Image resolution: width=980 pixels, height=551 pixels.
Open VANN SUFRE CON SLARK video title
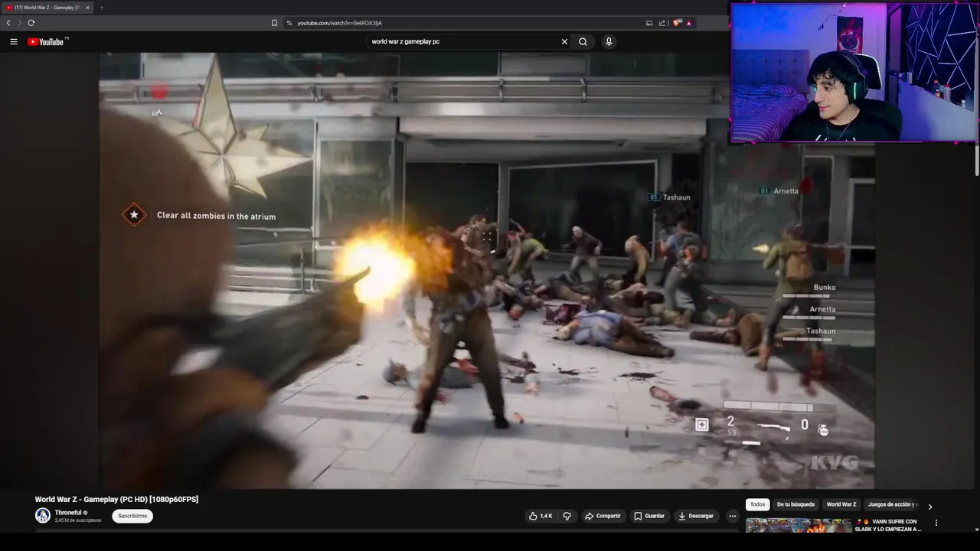(x=888, y=525)
